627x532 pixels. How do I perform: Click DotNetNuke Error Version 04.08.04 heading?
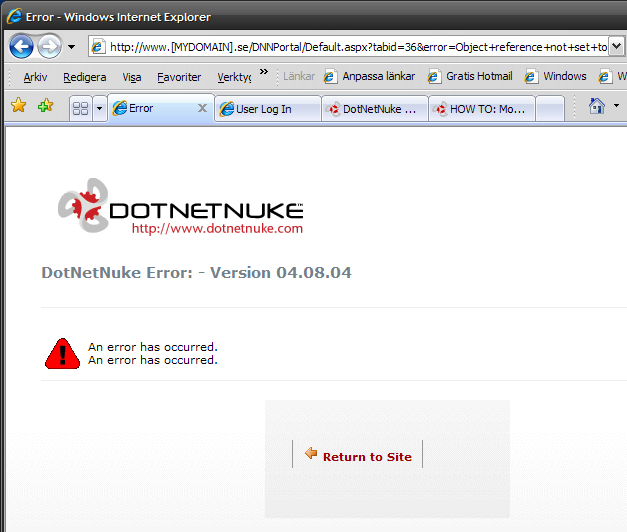pos(196,273)
